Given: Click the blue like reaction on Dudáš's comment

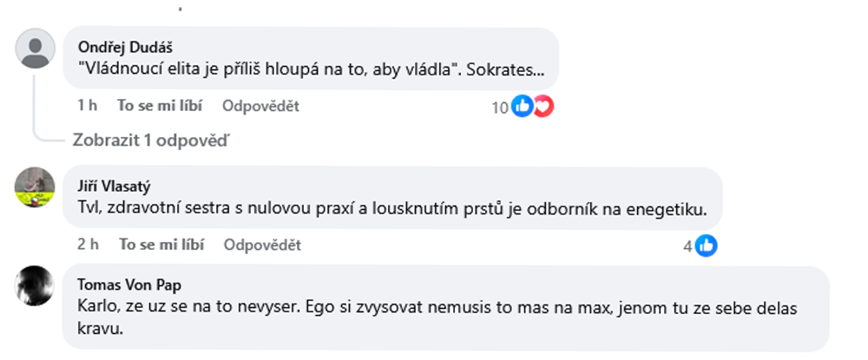Looking at the screenshot, I should tap(522, 107).
